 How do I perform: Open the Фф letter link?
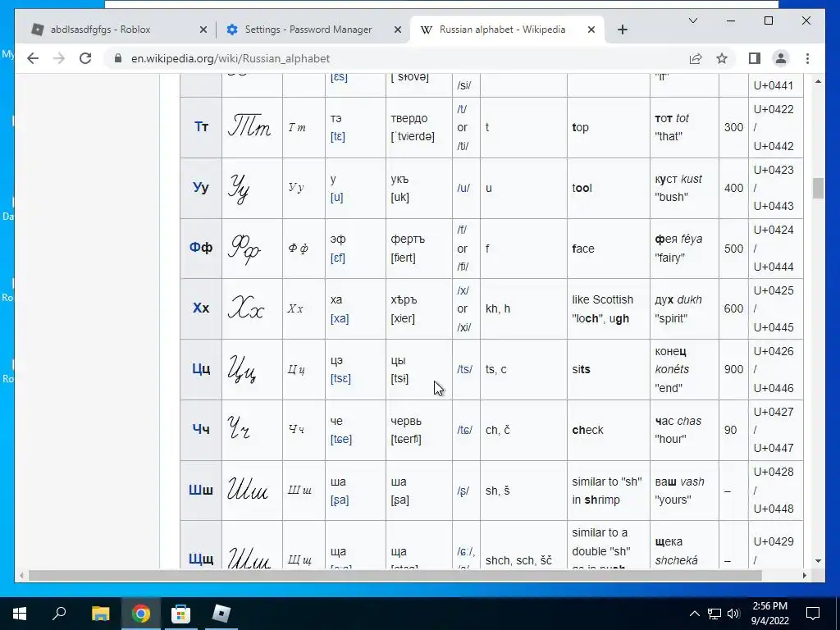click(x=201, y=248)
